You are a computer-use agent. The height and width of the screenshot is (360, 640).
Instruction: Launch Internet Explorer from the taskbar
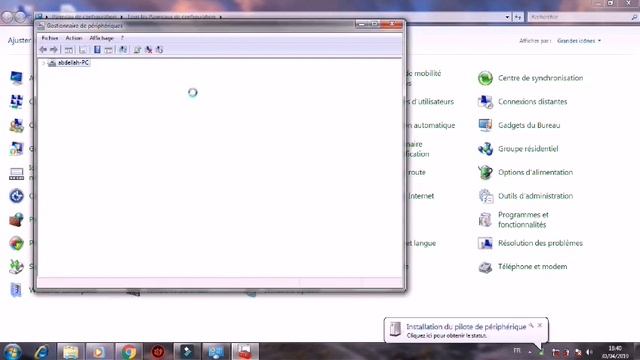point(42,352)
